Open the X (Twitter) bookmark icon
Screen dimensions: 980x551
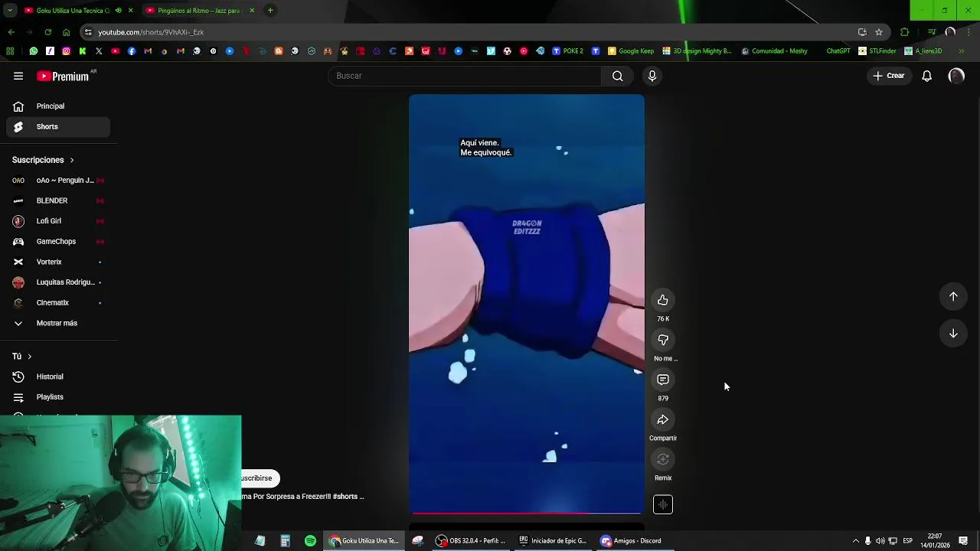(x=99, y=51)
